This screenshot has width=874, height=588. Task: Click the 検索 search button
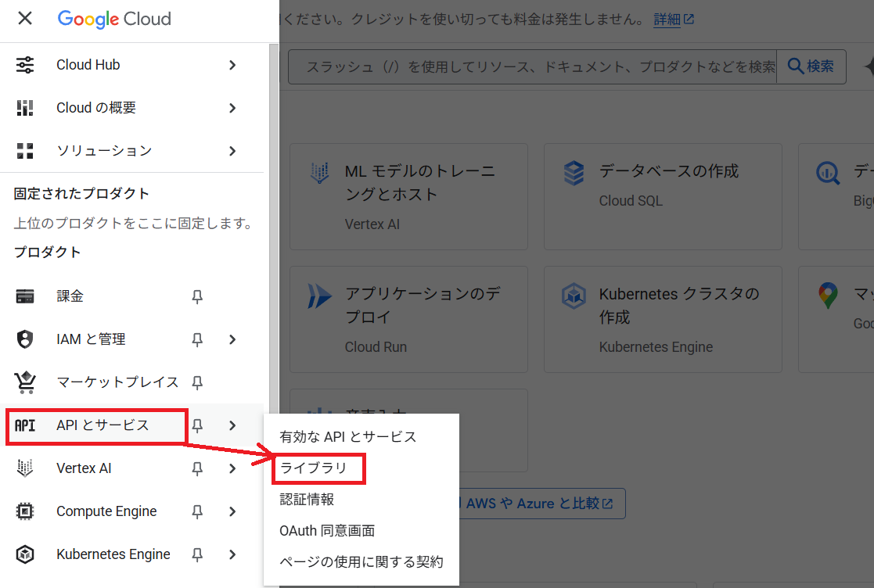point(811,66)
